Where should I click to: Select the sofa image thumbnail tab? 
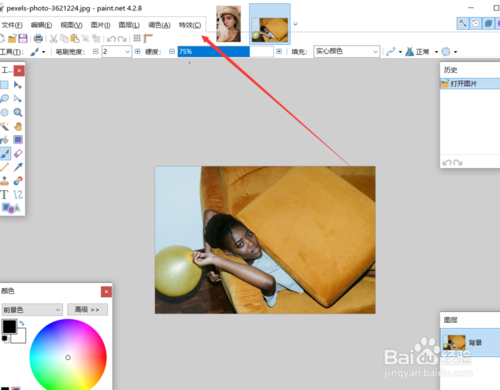(x=270, y=24)
